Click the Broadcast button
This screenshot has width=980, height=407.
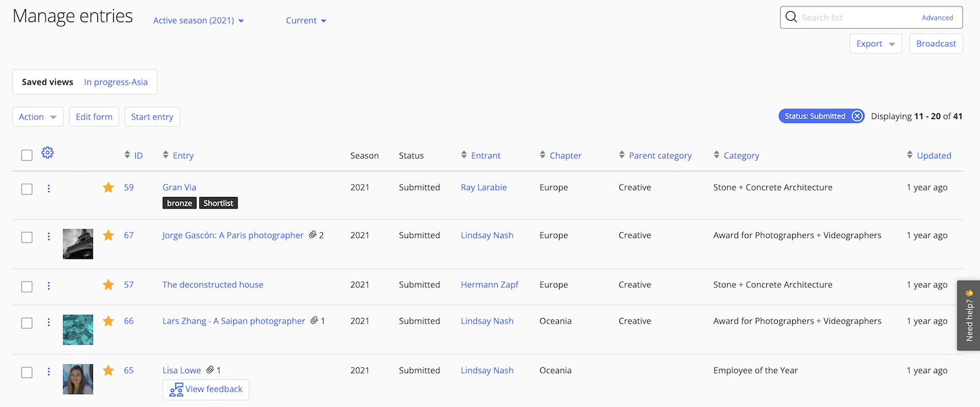[936, 44]
